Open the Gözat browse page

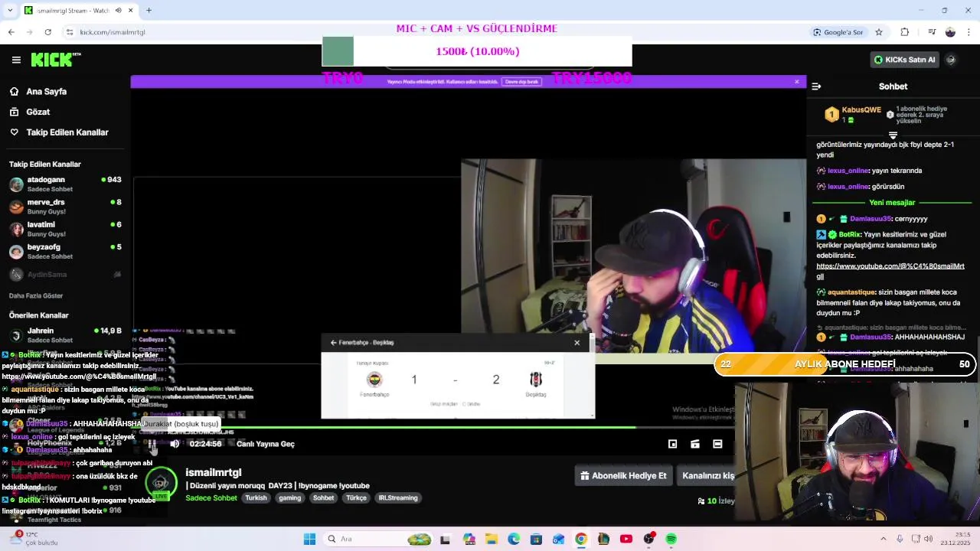pyautogui.click(x=38, y=112)
